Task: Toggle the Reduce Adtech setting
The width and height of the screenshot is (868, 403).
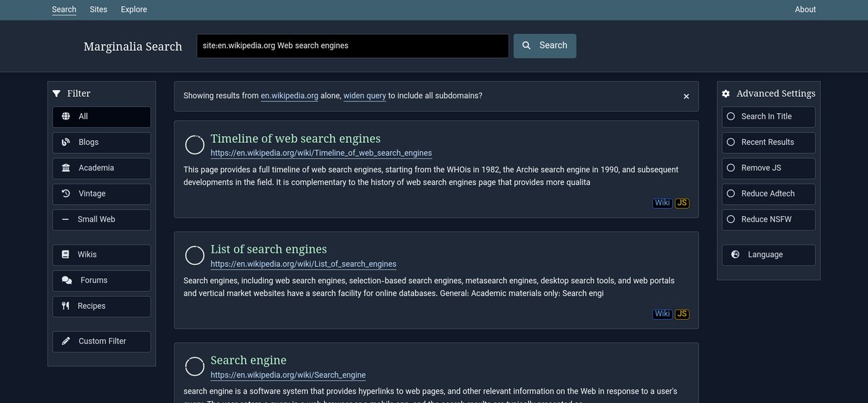Action: (768, 194)
